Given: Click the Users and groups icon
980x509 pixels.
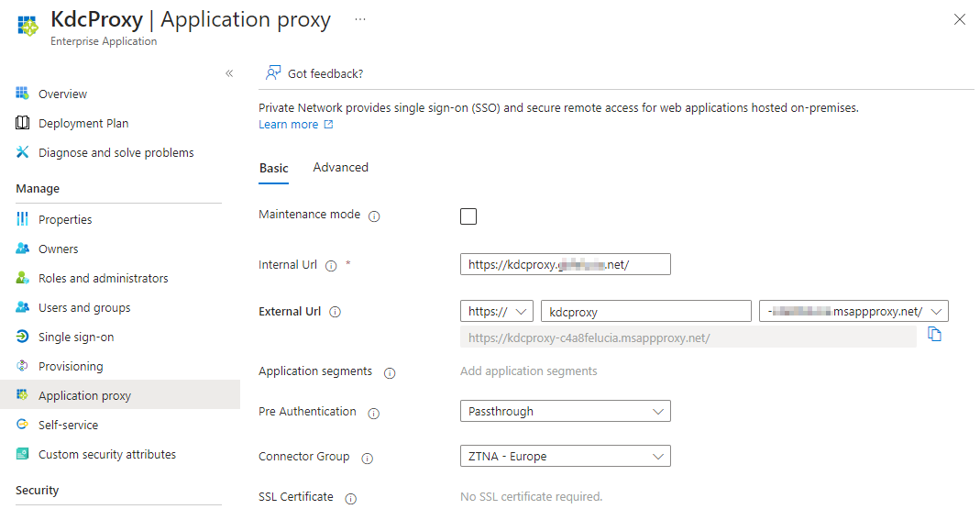Looking at the screenshot, I should tap(23, 307).
